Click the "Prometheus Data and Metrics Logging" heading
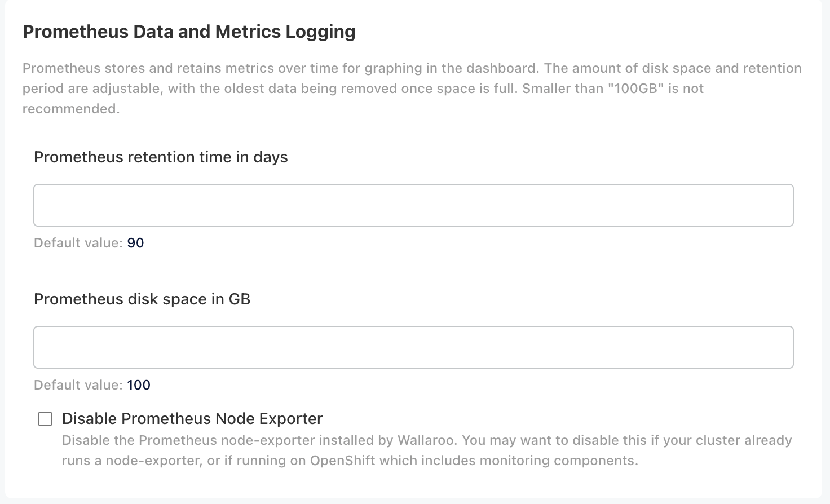 click(x=189, y=32)
